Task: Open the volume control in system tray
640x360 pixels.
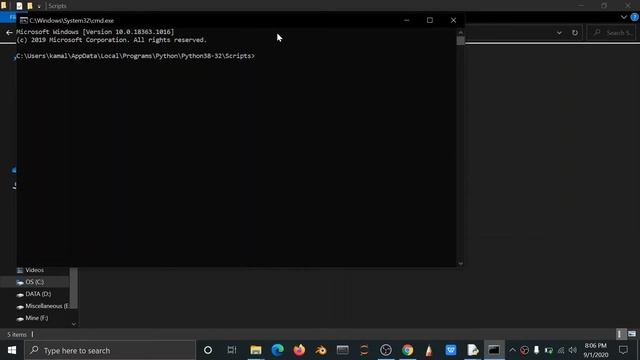Action: tap(573, 350)
